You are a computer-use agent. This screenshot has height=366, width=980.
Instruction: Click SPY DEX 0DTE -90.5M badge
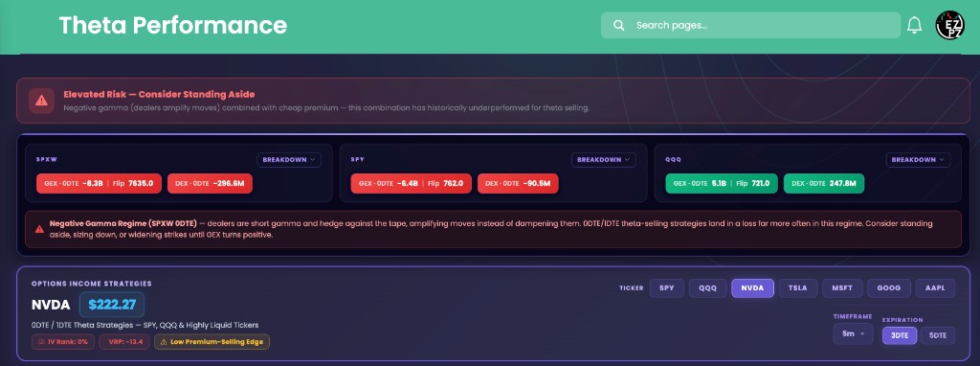(518, 183)
